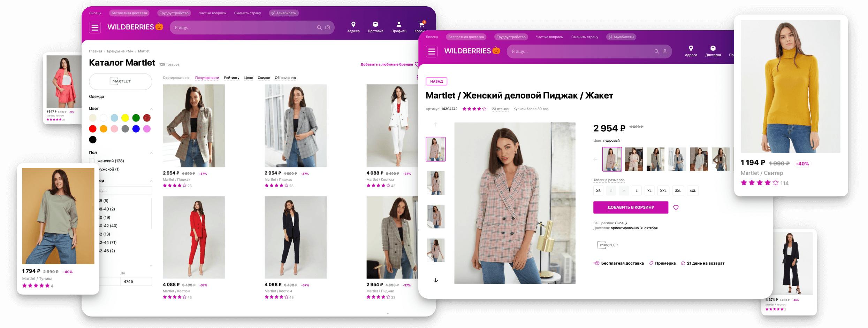Choose the black color swatch

tap(93, 140)
